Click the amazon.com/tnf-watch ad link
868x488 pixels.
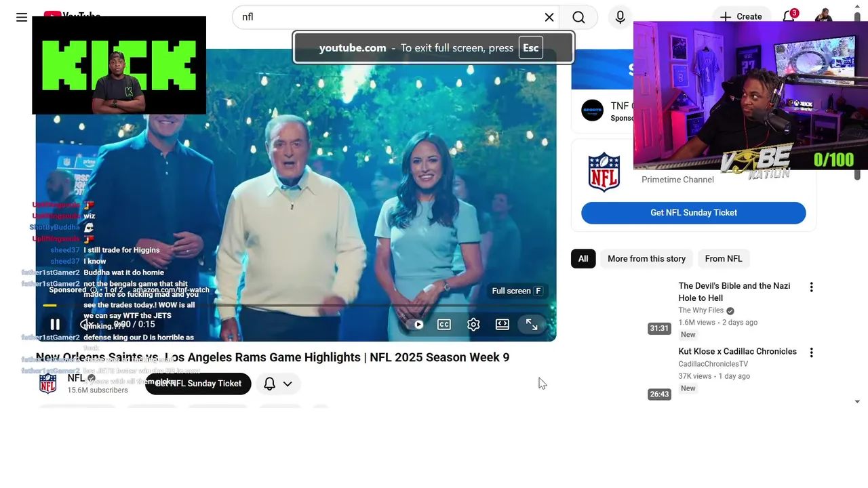[x=171, y=290]
